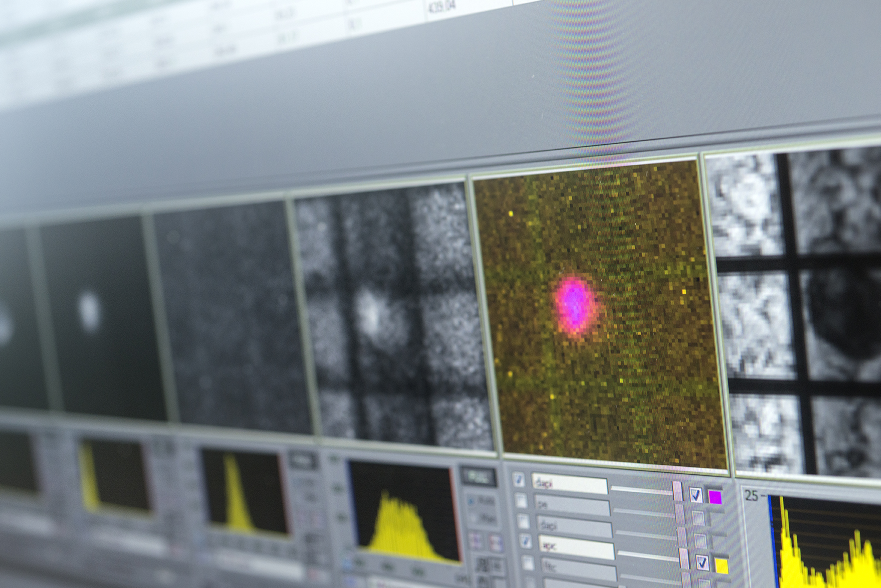Click the narrow-peak yellow histogram under dim image
Viewport: 881px width, 588px height.
244,491
